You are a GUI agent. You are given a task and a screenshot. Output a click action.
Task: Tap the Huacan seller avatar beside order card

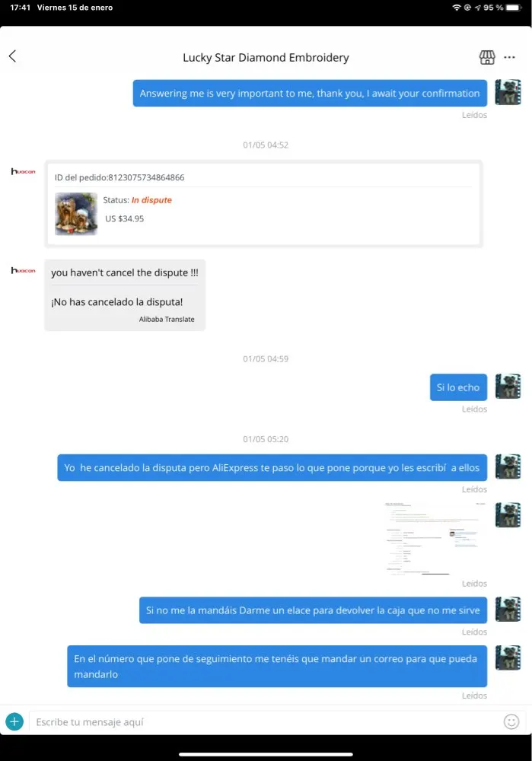(24, 171)
